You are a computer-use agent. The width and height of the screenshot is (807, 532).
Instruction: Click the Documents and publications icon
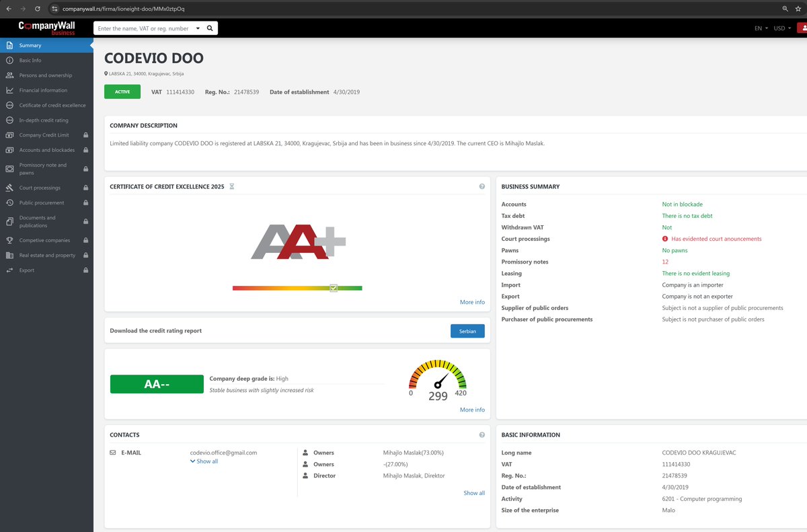point(9,221)
